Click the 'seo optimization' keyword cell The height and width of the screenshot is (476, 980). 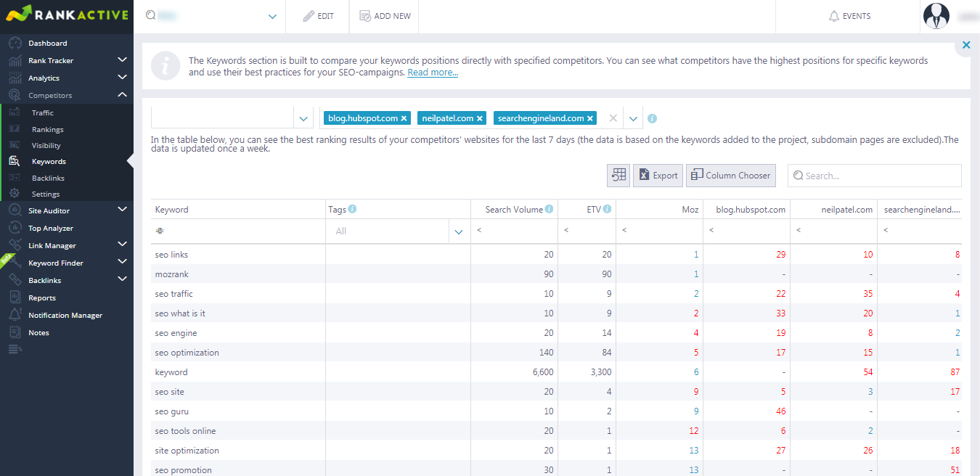point(238,353)
